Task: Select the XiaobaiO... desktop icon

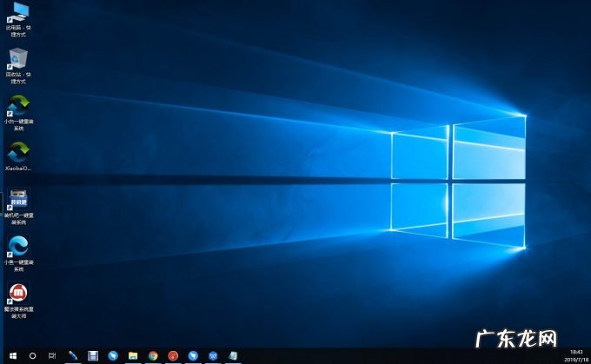Action: [x=18, y=156]
